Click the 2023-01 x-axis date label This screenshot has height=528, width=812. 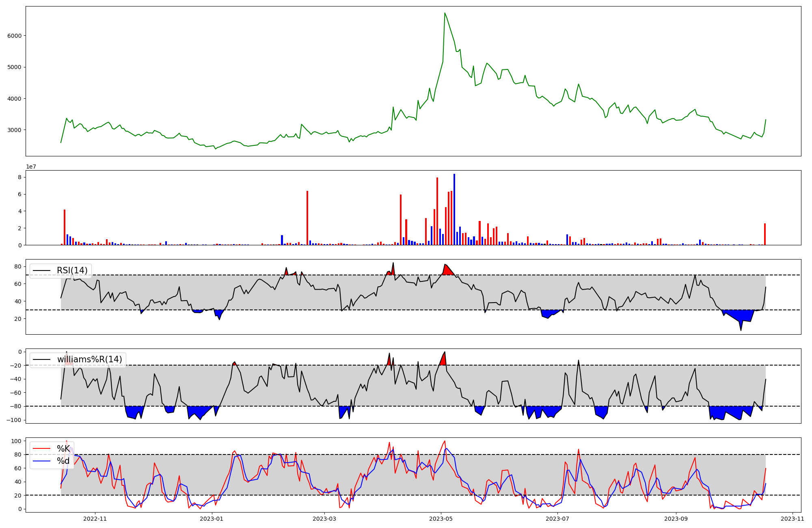click(212, 519)
